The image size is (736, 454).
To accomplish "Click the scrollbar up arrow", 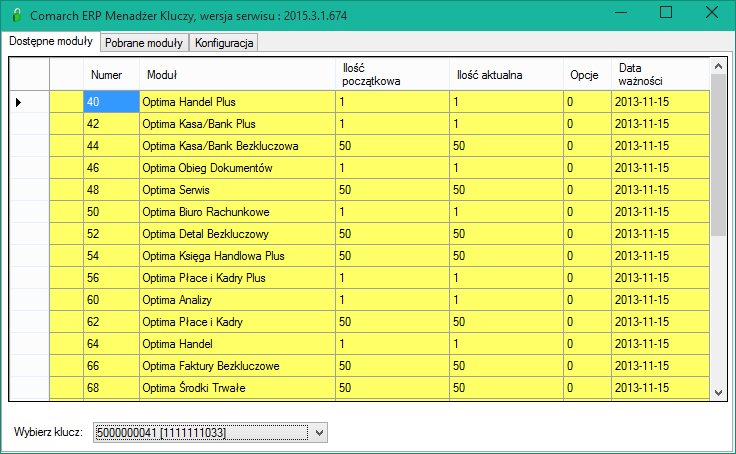I will (718, 66).
